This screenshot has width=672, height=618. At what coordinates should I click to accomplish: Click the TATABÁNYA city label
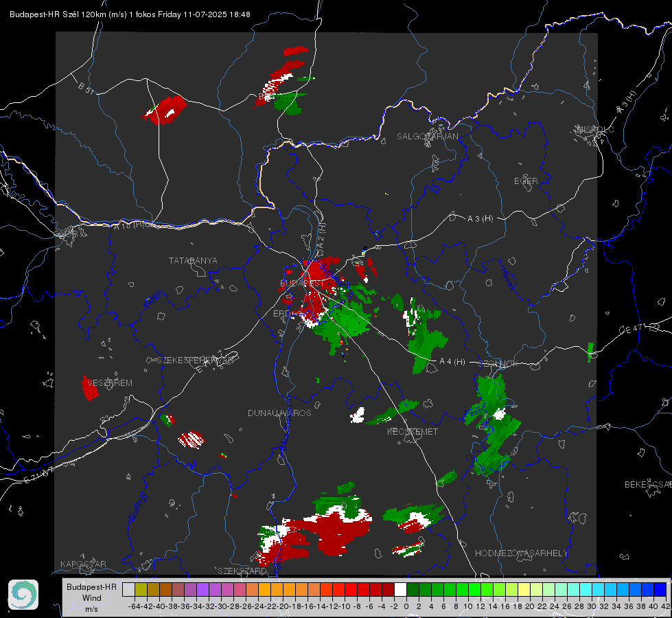click(x=193, y=261)
